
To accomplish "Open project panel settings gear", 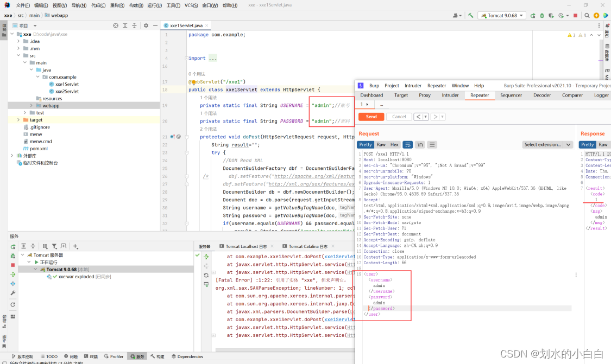I will [146, 25].
